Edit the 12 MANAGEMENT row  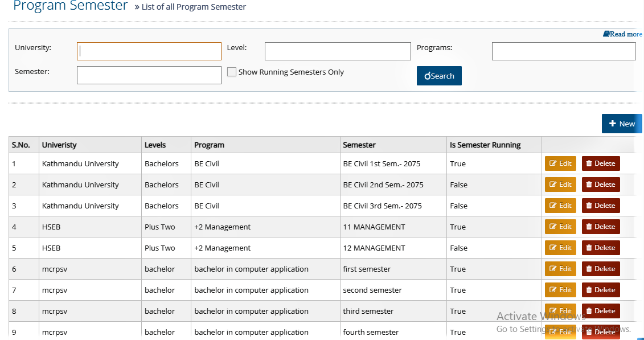[x=560, y=248]
